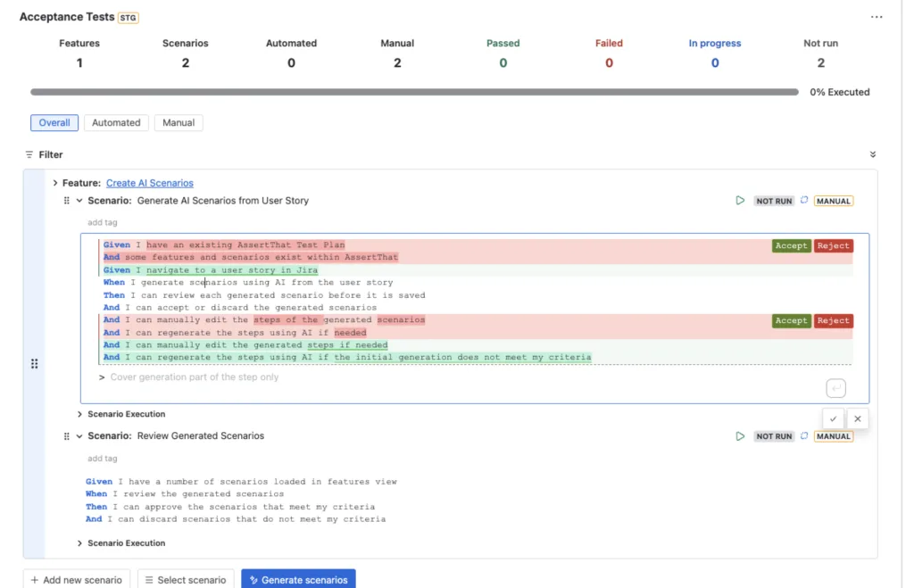Image resolution: width=914 pixels, height=588 pixels.
Task: Switch to the Manual tab
Action: pos(178,122)
